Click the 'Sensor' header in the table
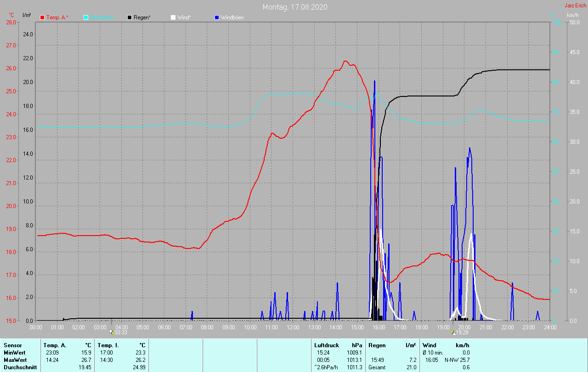 click(13, 345)
